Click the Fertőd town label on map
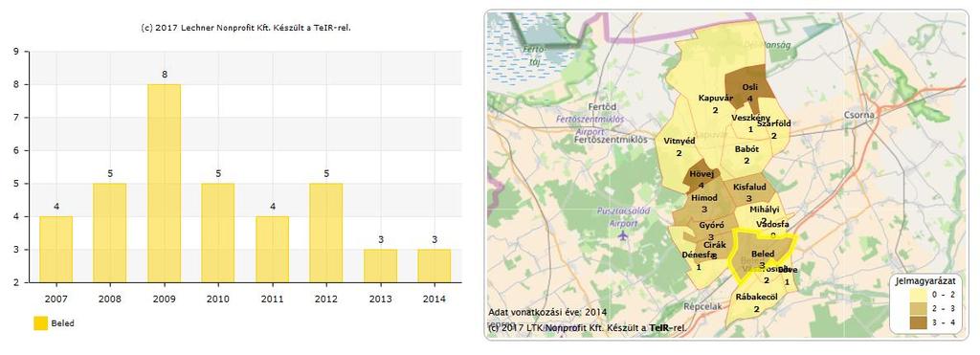This screenshot has width=980, height=355. coord(603,107)
